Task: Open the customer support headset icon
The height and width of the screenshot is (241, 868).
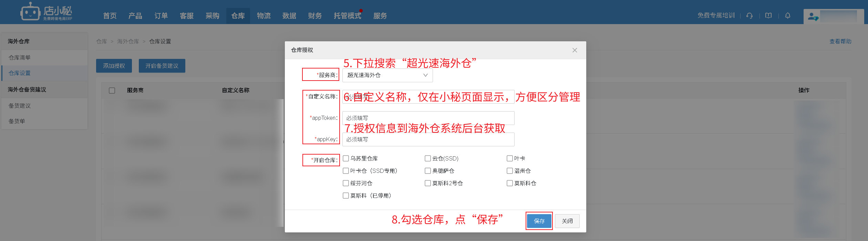Action: pyautogui.click(x=750, y=15)
